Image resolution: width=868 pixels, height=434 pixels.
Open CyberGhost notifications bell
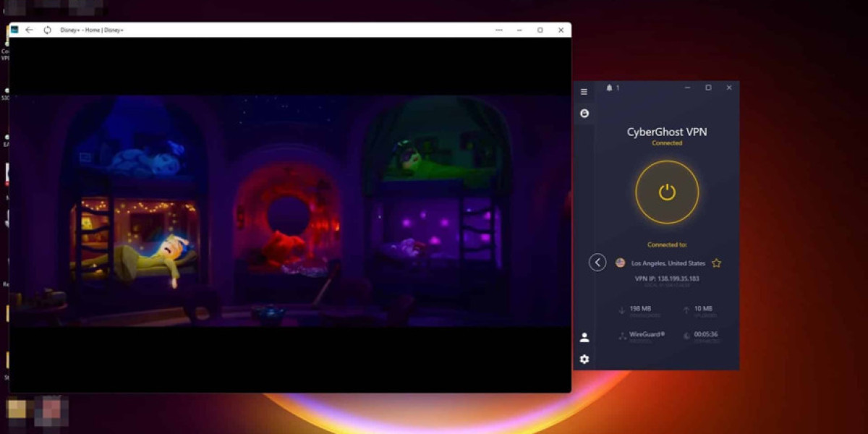pos(609,88)
